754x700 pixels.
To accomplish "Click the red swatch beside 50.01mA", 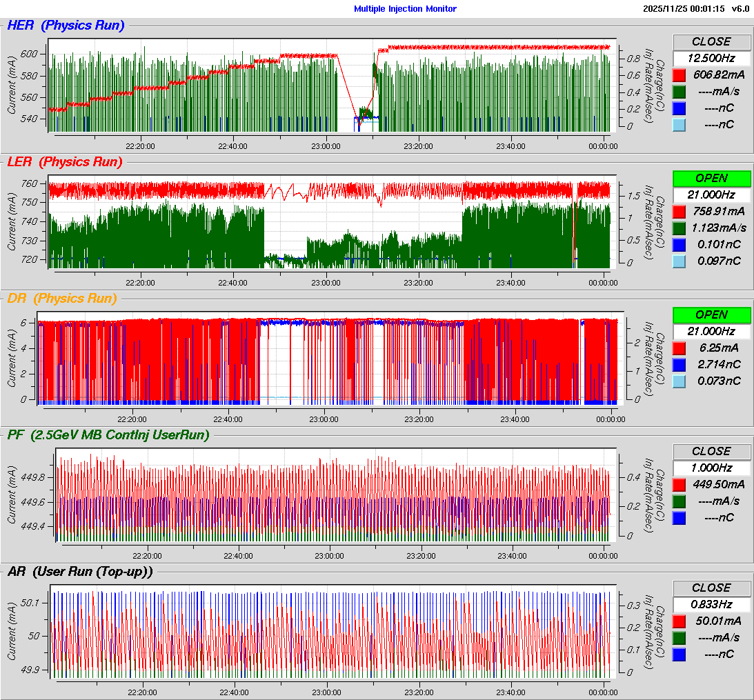I will click(x=679, y=621).
